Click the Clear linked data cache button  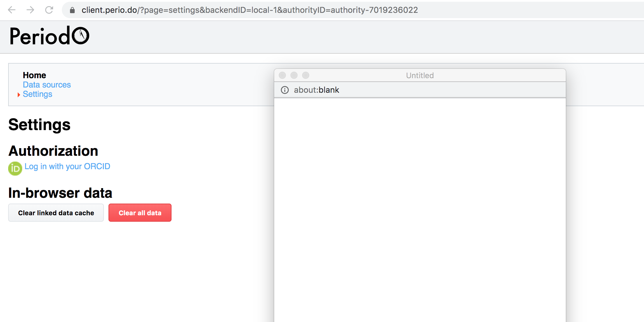point(56,213)
